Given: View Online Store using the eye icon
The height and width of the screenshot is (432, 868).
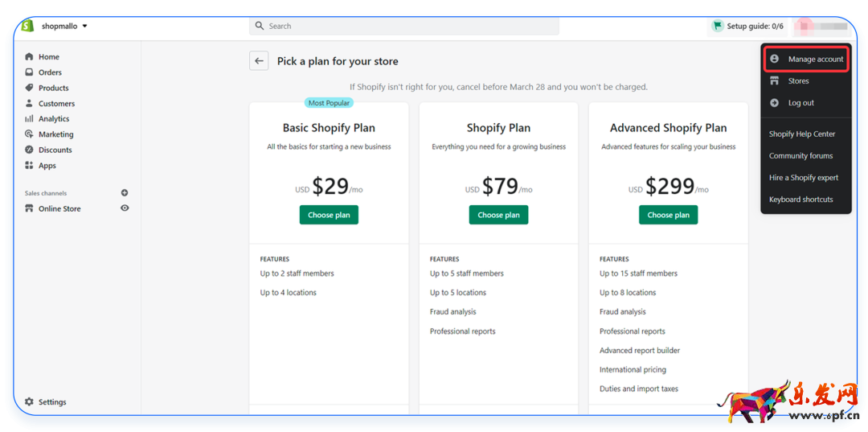Looking at the screenshot, I should point(125,208).
